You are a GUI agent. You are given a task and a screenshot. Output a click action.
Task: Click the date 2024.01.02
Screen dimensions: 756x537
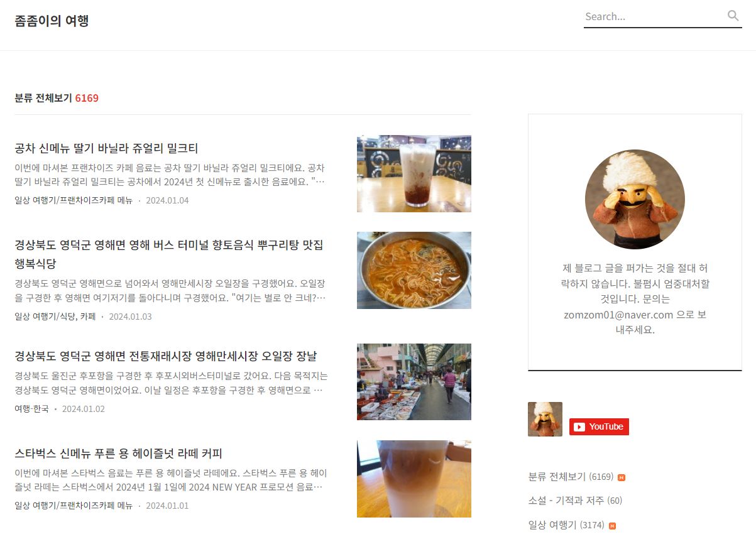click(84, 409)
